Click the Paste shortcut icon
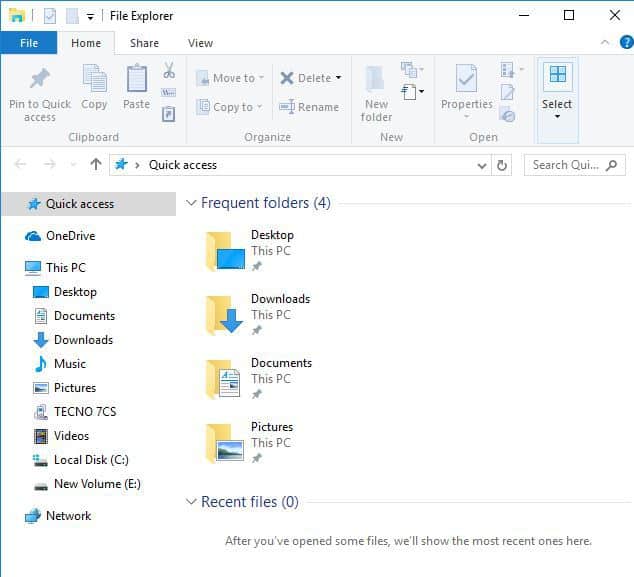Image resolution: width=634 pixels, height=577 pixels. (169, 114)
